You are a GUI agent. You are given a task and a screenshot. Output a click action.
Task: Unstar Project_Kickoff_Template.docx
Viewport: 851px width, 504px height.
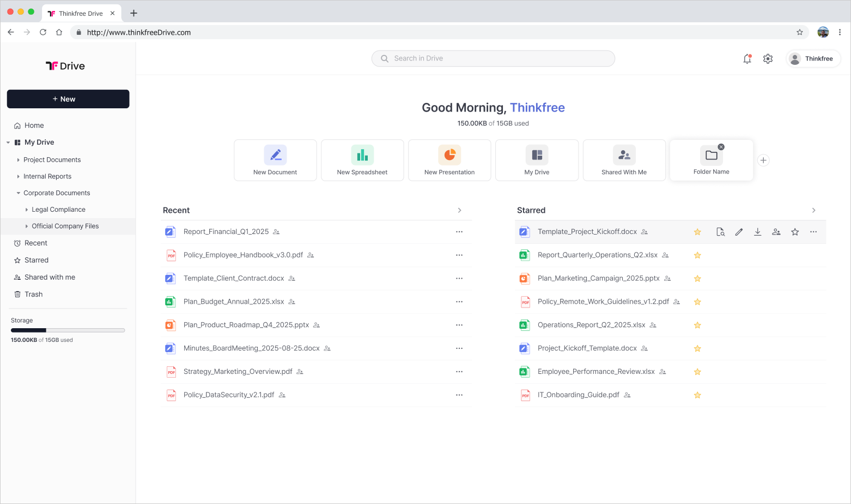(697, 349)
